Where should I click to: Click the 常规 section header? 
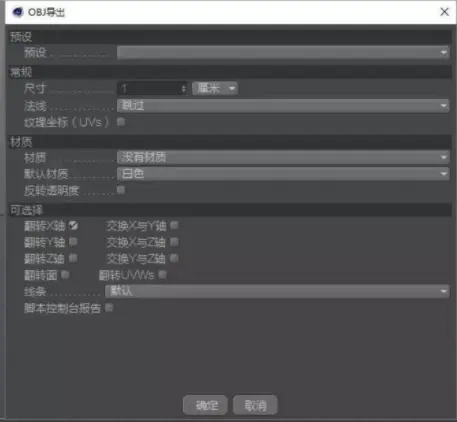pos(230,72)
